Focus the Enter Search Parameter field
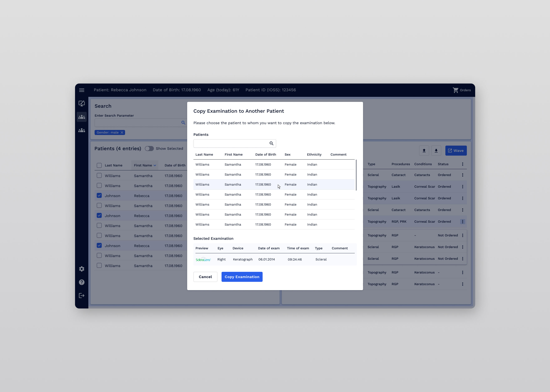The width and height of the screenshot is (550, 392). click(141, 123)
